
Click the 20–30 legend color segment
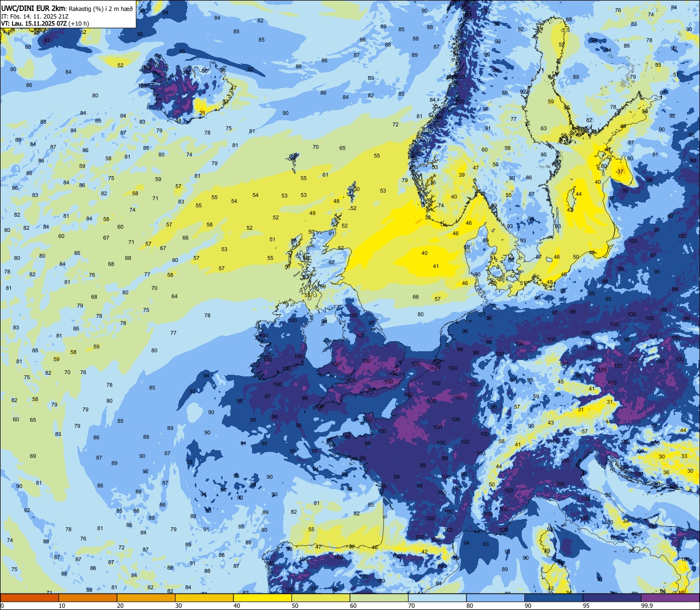(x=146, y=597)
